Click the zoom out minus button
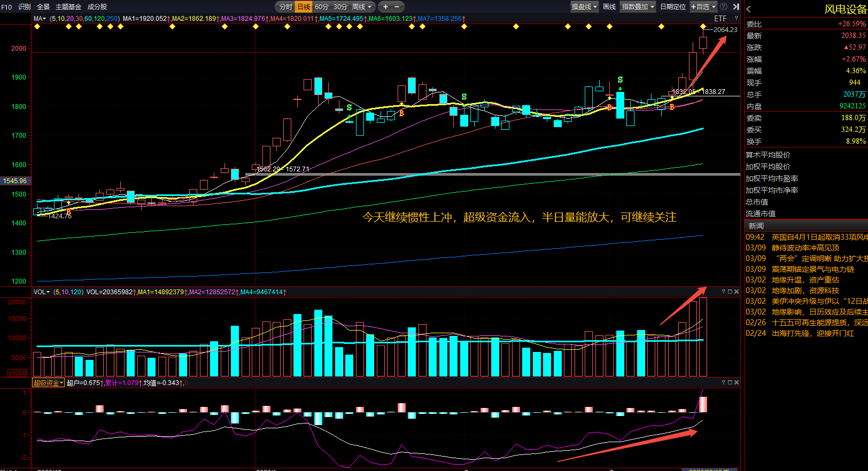 [397, 7]
